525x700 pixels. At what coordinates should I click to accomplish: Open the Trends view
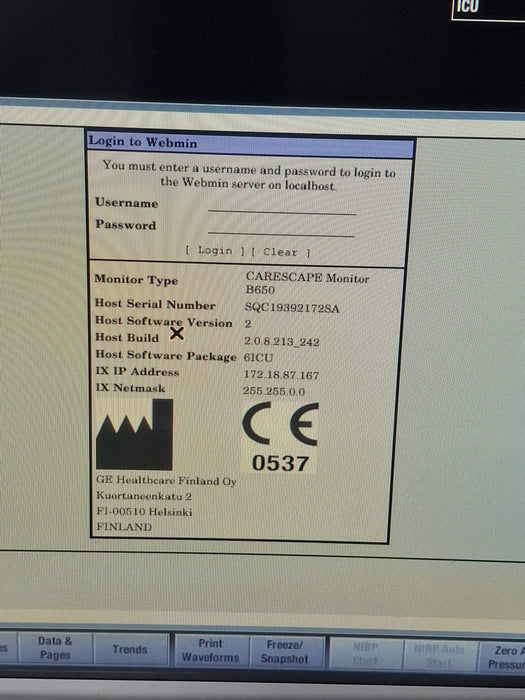point(130,649)
